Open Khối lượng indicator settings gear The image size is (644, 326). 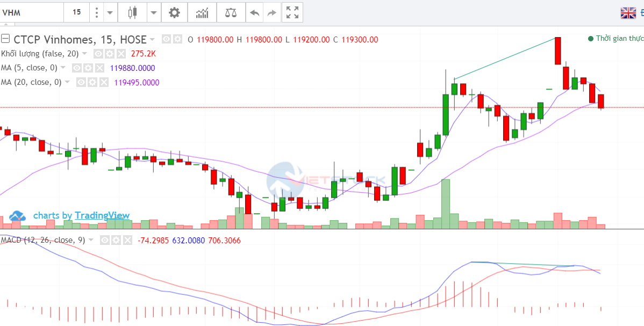(109, 54)
